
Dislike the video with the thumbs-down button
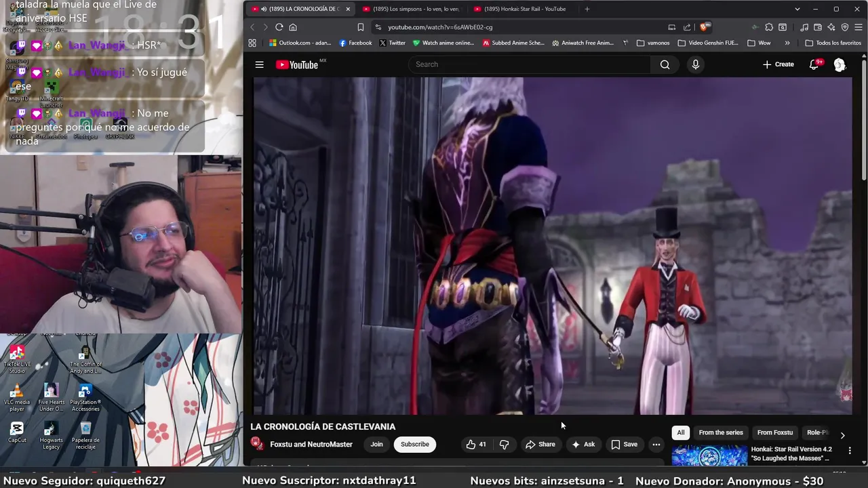click(504, 445)
